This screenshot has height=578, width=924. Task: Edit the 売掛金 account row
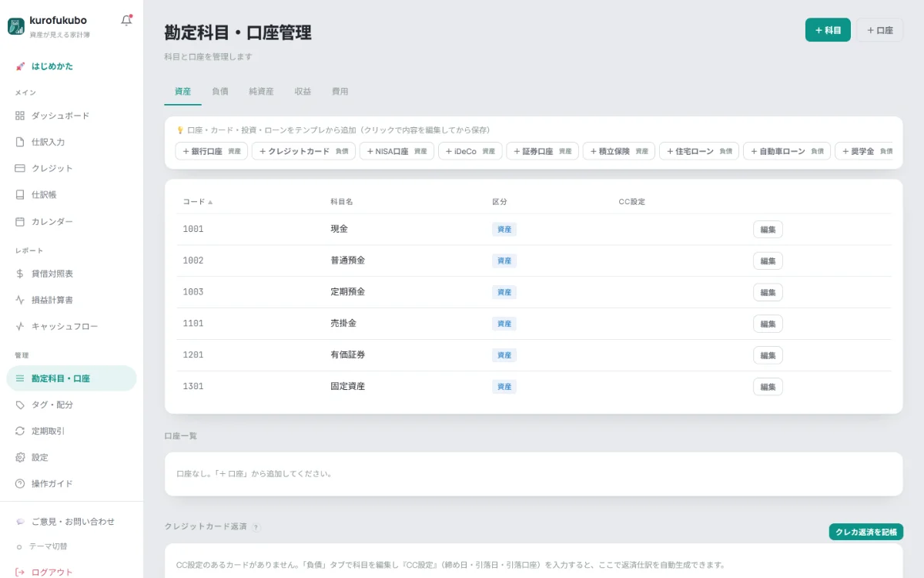pos(768,324)
